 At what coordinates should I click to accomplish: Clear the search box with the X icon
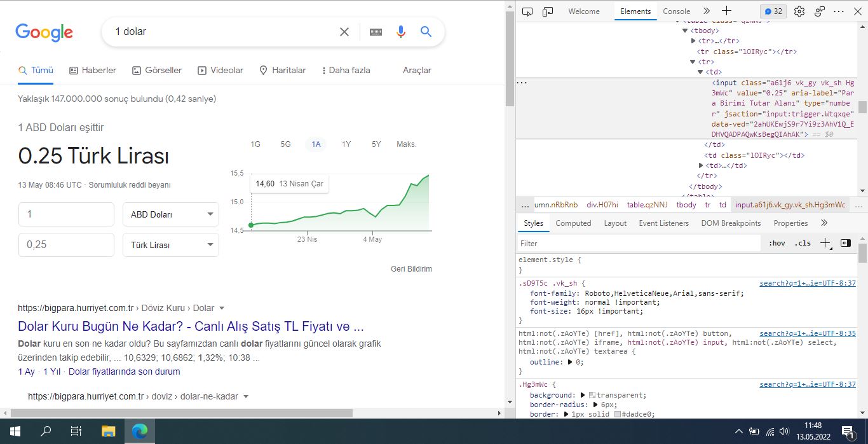344,32
